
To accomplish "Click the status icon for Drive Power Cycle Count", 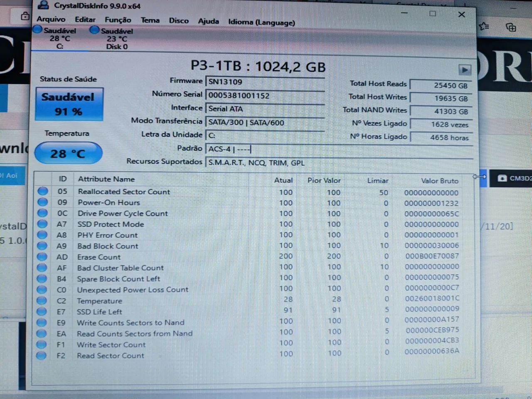I will click(x=42, y=213).
